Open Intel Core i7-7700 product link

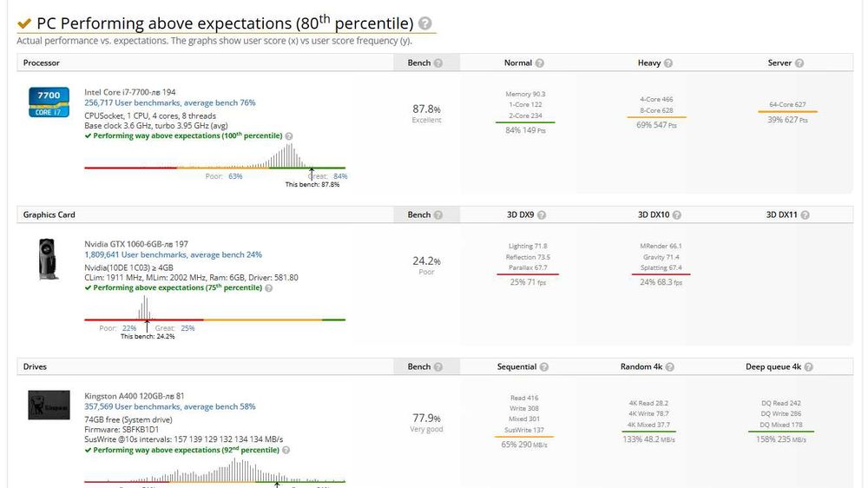(x=129, y=92)
